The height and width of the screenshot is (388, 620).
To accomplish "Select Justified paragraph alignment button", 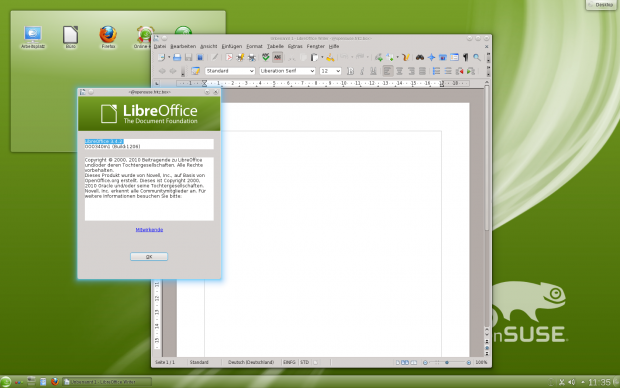I will tap(422, 71).
